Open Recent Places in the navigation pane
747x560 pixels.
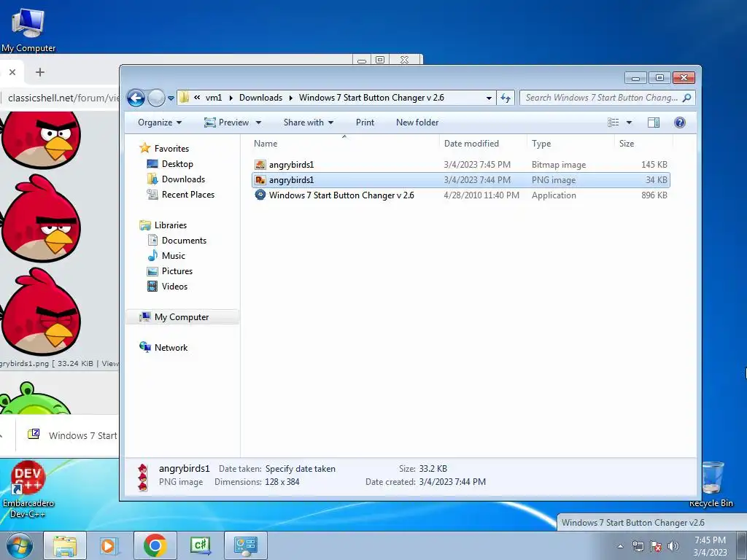pyautogui.click(x=188, y=194)
